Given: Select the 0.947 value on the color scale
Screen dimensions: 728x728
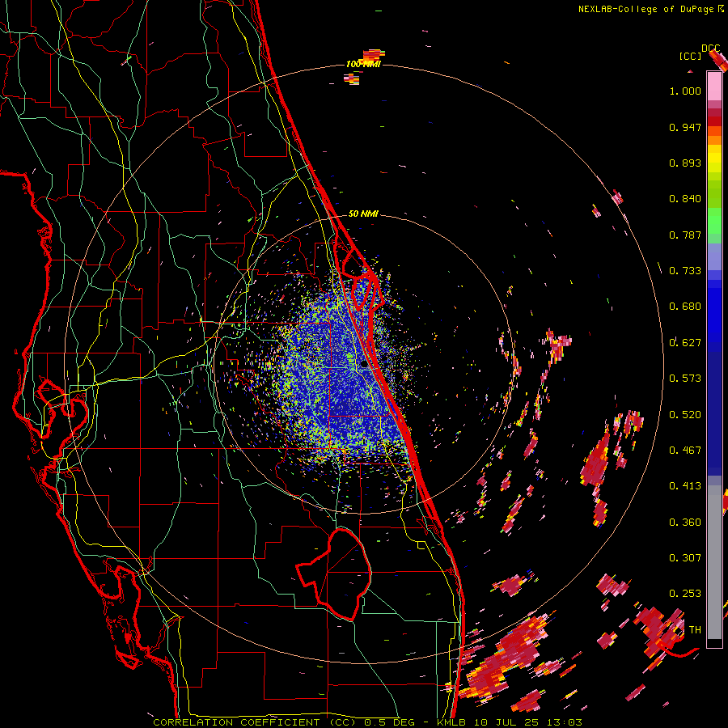Looking at the screenshot, I should 685,127.
